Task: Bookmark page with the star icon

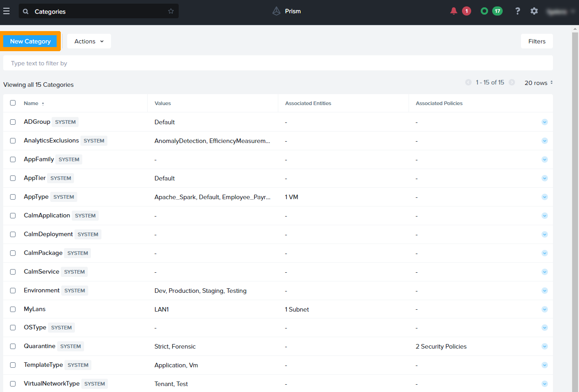Action: coord(171,11)
